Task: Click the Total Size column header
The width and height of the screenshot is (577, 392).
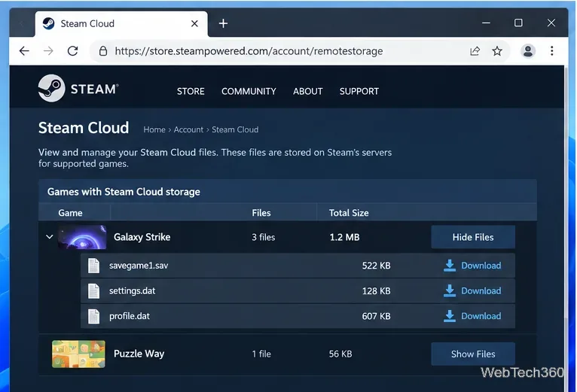Action: [349, 213]
